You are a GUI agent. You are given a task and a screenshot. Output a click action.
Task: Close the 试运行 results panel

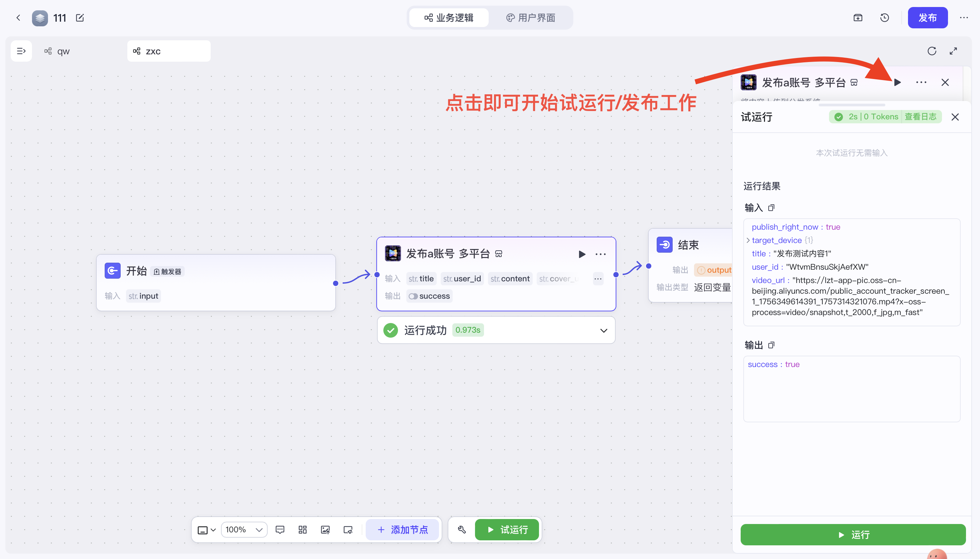point(955,117)
